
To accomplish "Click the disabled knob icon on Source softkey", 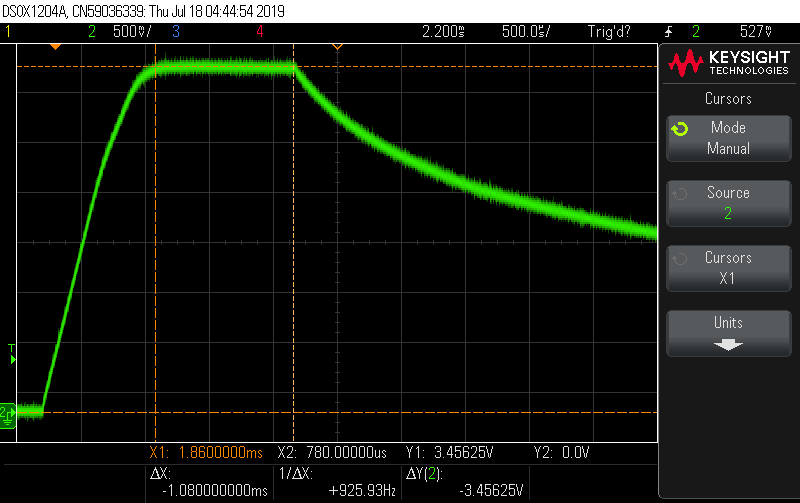I will pos(680,194).
